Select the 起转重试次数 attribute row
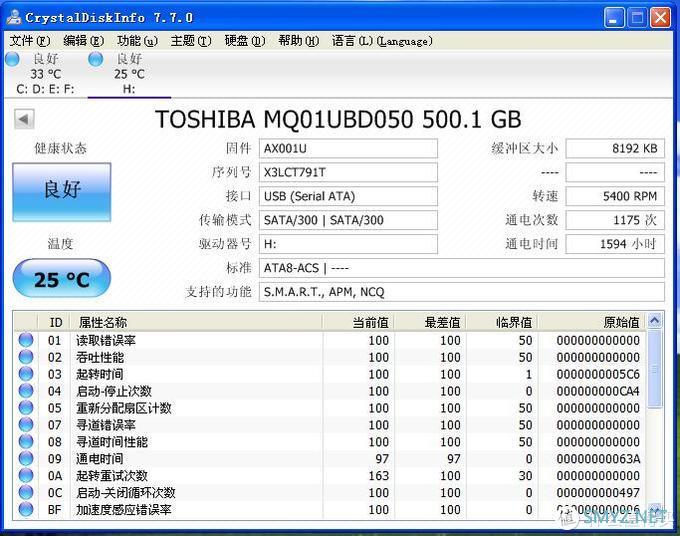 click(330, 476)
